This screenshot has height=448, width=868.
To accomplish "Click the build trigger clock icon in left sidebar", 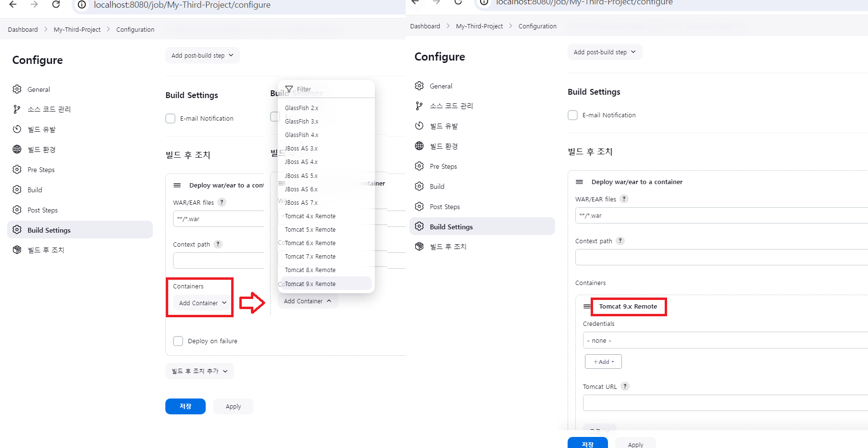I will (17, 129).
